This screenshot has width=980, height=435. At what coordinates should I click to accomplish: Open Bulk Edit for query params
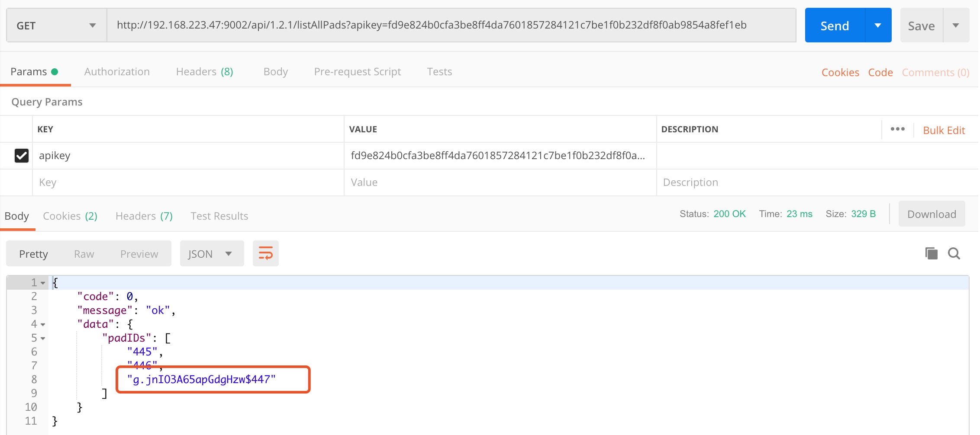tap(944, 130)
